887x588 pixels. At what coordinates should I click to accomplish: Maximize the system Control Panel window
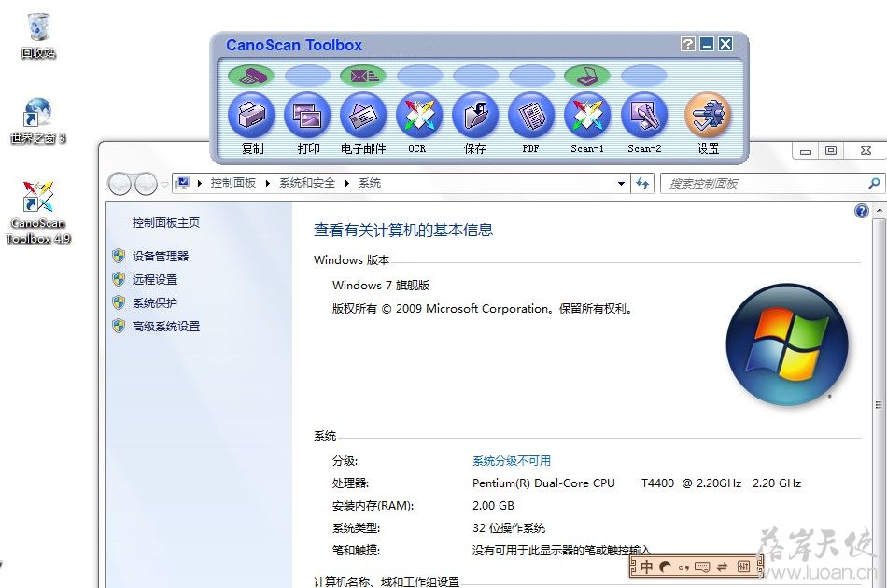tap(831, 150)
